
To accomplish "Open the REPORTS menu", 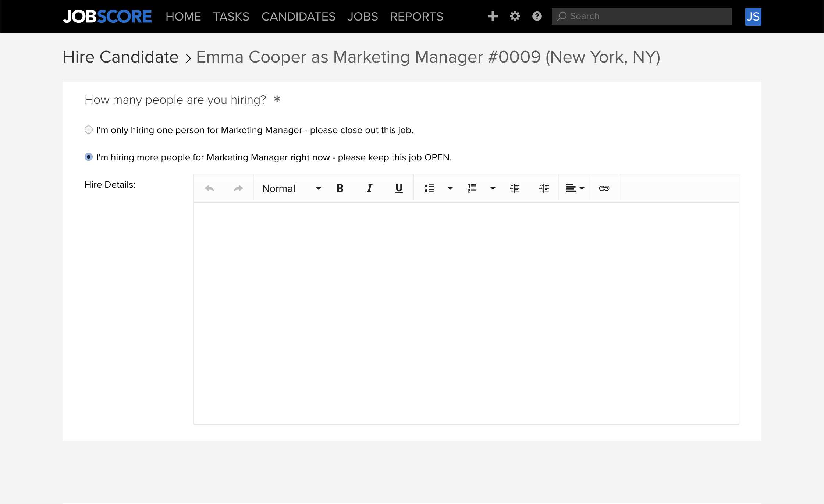I will tap(416, 17).
